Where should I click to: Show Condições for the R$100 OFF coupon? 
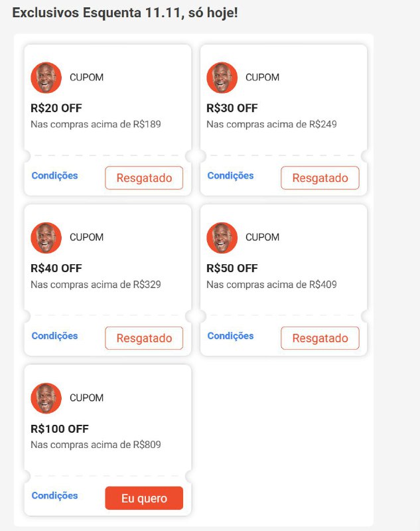54,496
